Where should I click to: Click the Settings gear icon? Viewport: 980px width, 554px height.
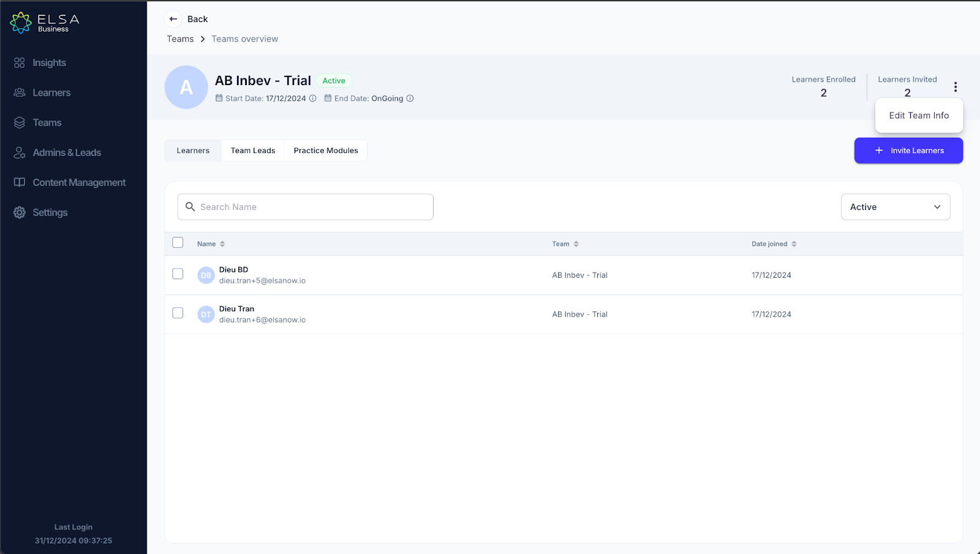pos(20,212)
